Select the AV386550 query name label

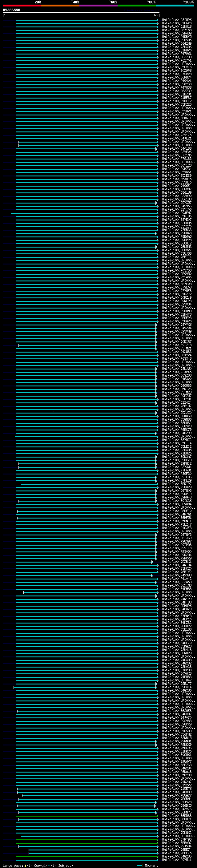11,10
